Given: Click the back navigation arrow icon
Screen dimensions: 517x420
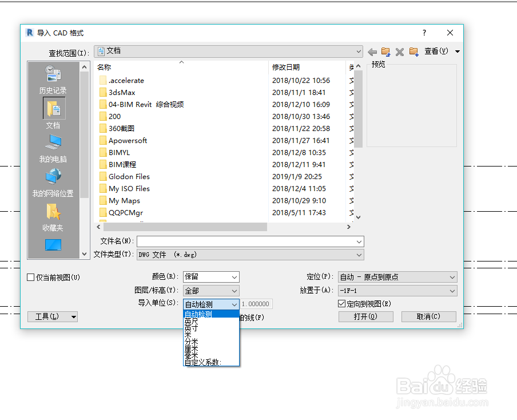Looking at the screenshot, I should (x=372, y=51).
